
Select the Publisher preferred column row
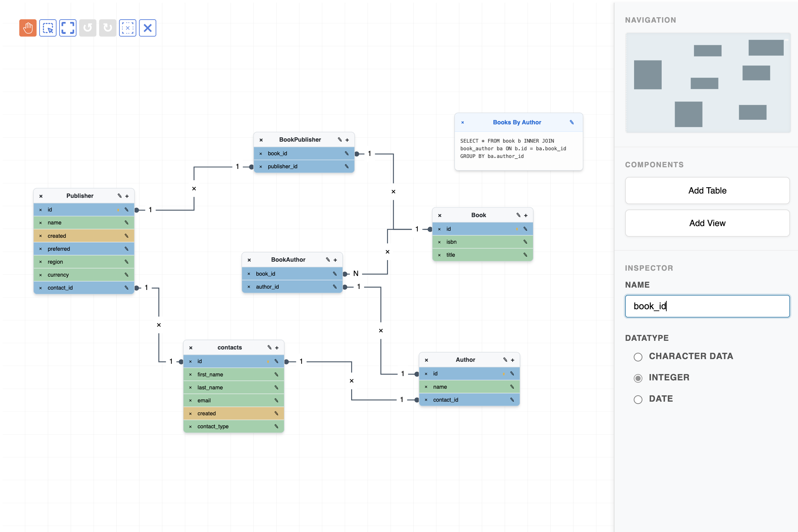84,249
